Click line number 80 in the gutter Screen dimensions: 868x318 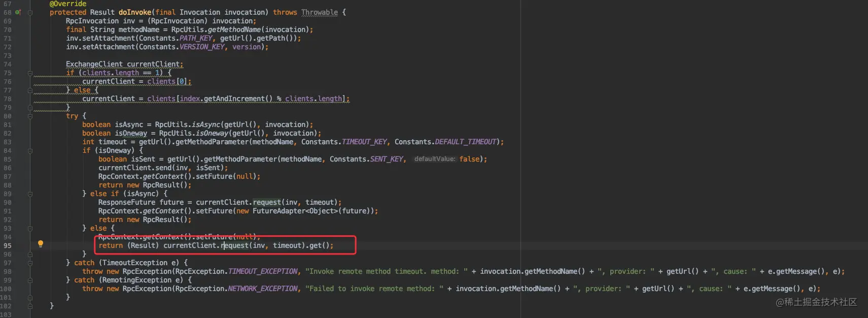click(x=7, y=116)
